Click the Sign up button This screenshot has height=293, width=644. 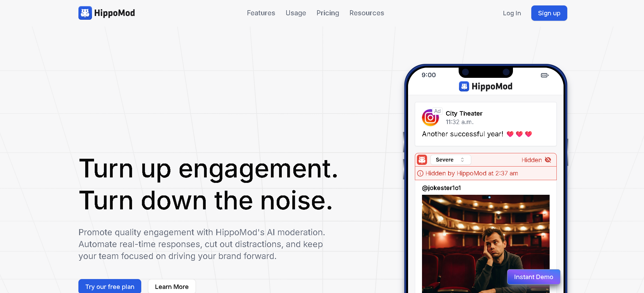pos(549,13)
